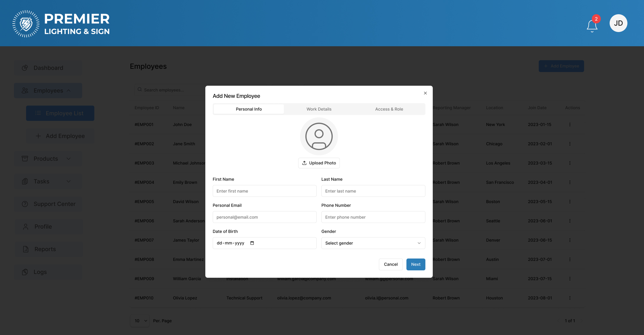644x335 pixels.
Task: Click the calendar icon in Date of Birth
Action: coord(252,243)
